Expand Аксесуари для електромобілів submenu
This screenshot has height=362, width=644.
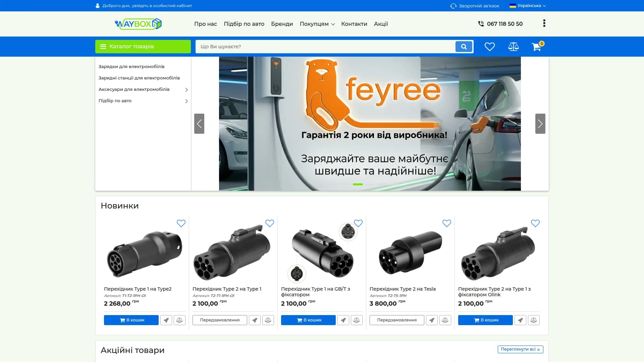(143, 89)
